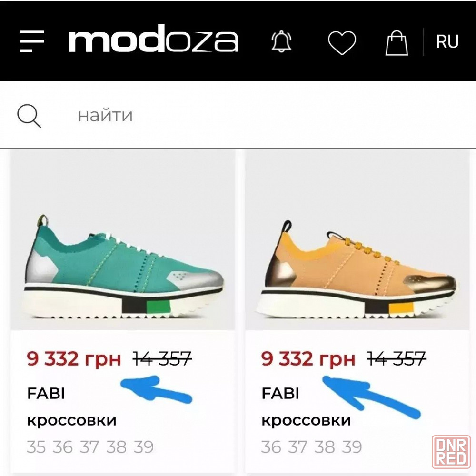Click the DNR RED watermark logo
This screenshot has width=476, height=476.
(451, 451)
